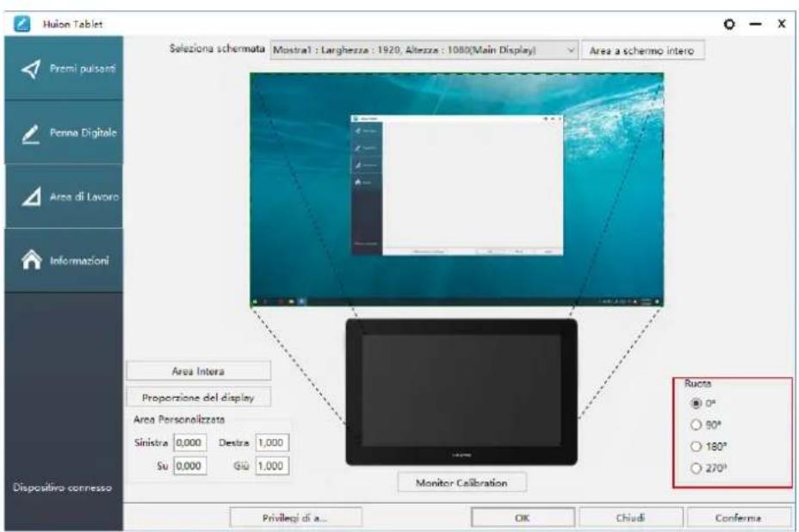
Task: Select the 0° rotation radio button
Action: click(696, 403)
